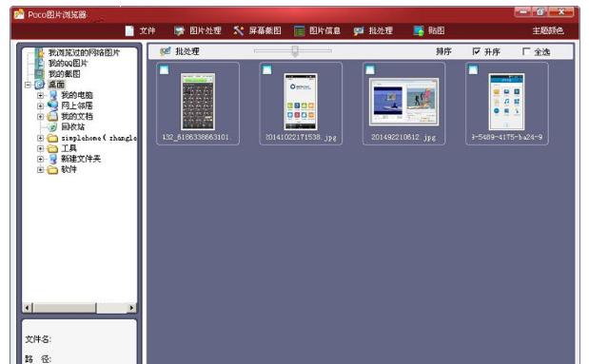
Task: Click tree scrollbar right arrow
Action: click(x=131, y=308)
